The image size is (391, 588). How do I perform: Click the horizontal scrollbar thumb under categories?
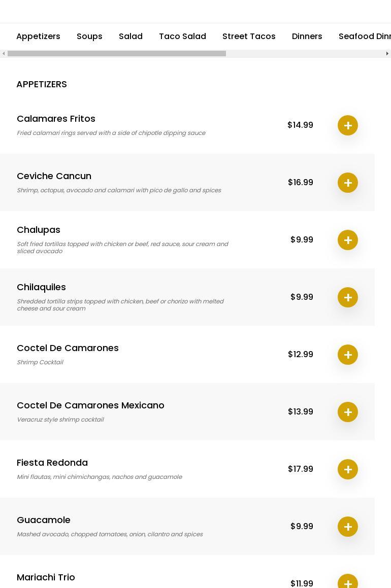(x=117, y=54)
